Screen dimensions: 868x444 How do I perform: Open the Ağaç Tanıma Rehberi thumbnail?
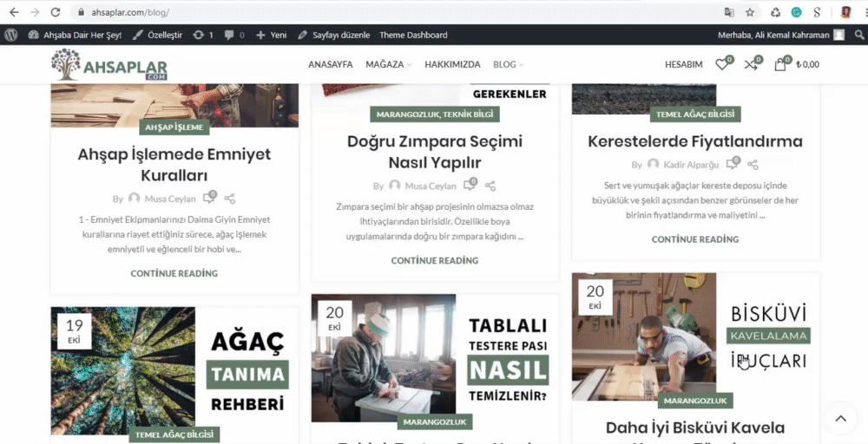click(174, 370)
